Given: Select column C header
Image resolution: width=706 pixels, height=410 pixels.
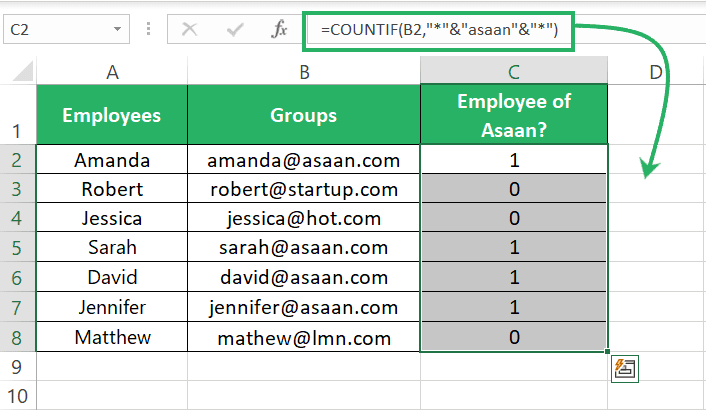Looking at the screenshot, I should pyautogui.click(x=514, y=71).
